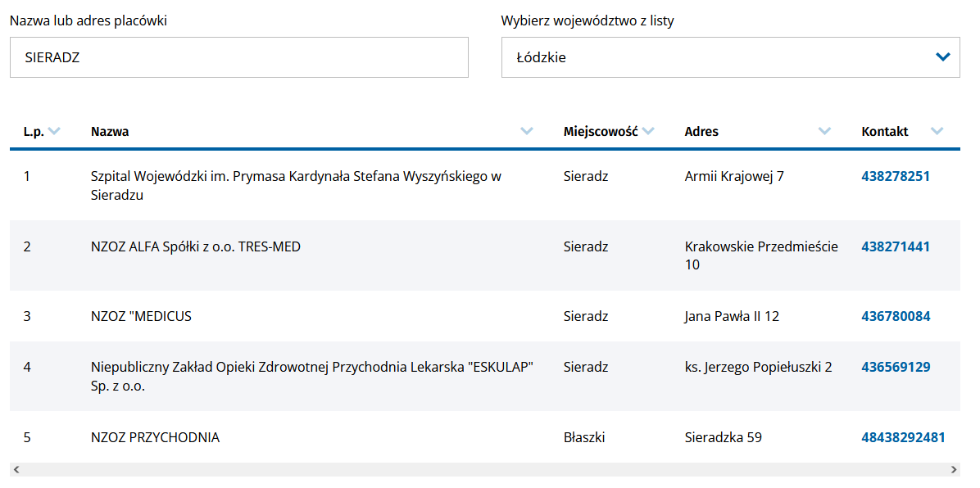Click the Adres column header label

coord(701,131)
